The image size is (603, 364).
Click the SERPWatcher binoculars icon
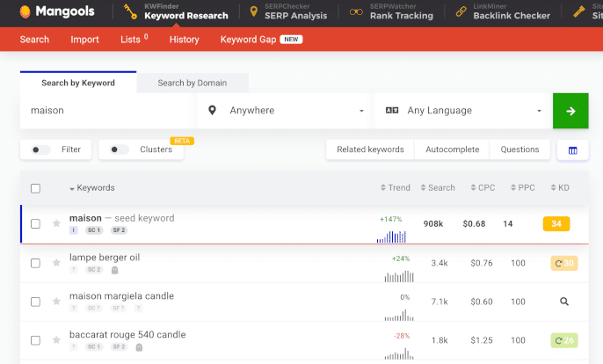(x=356, y=12)
